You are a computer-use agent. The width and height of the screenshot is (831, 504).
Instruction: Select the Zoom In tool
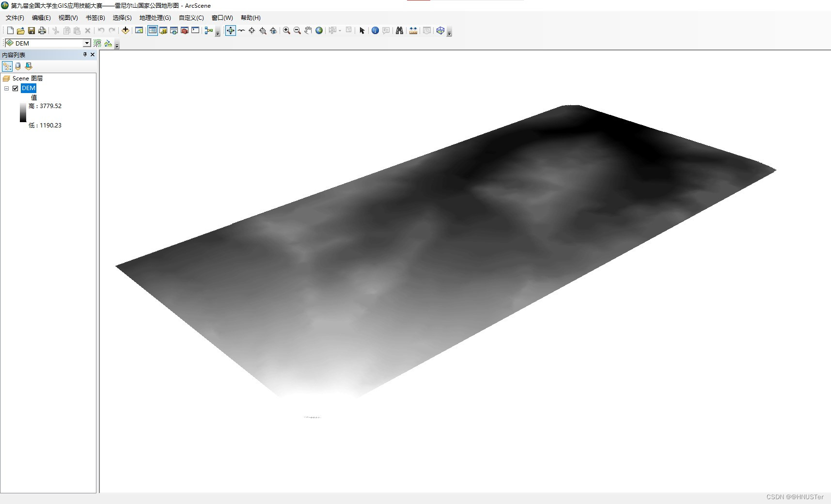(x=287, y=31)
